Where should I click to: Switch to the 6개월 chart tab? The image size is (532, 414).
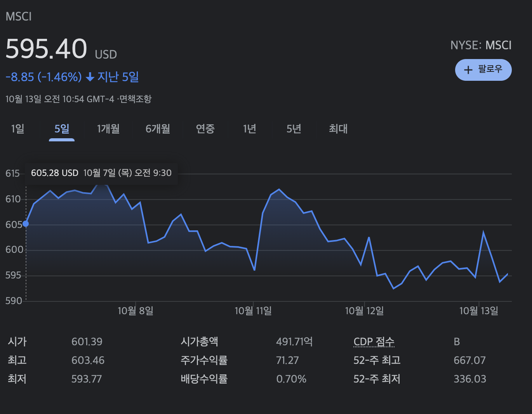158,129
